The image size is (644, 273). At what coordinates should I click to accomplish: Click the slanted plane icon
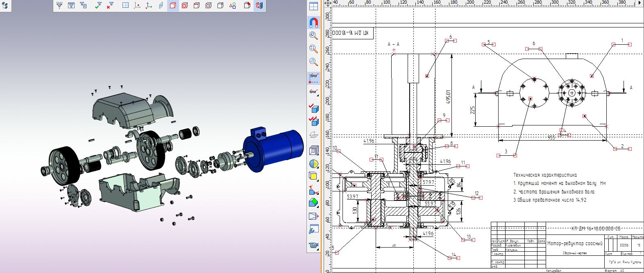161,6
